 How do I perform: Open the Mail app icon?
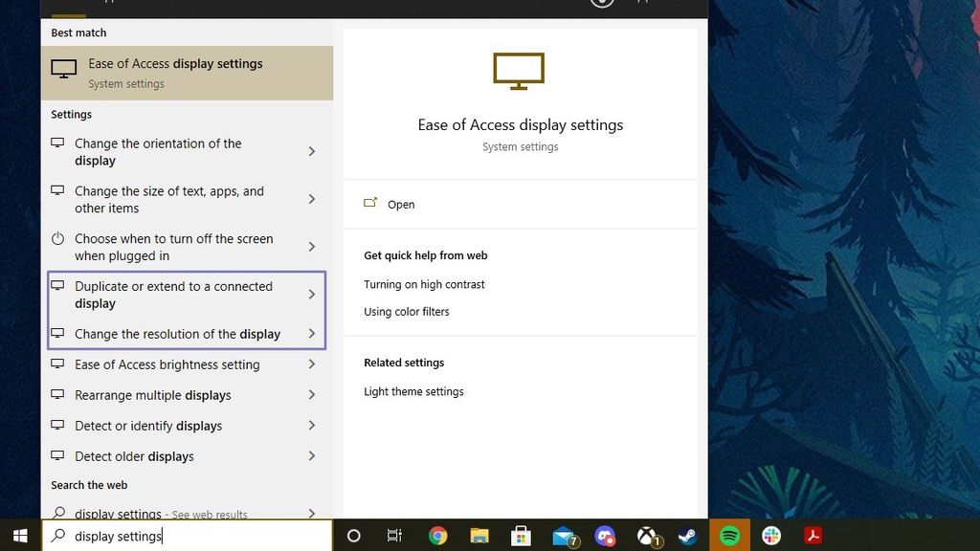pos(565,537)
